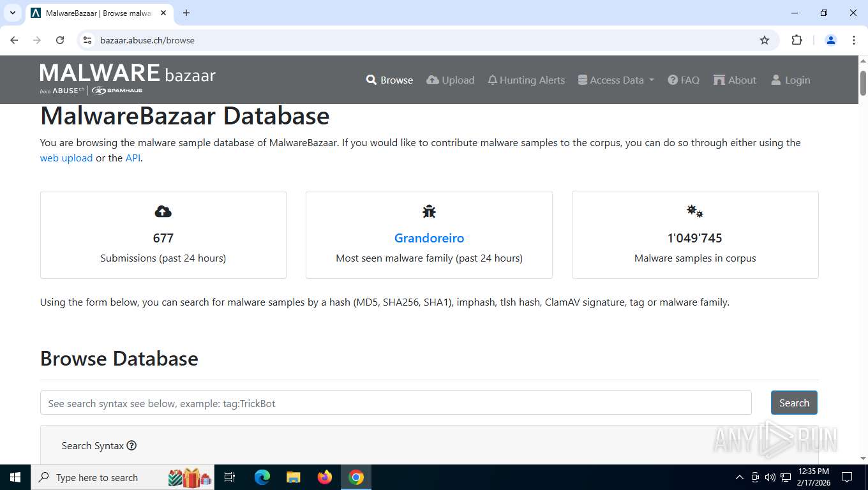The height and width of the screenshot is (490, 868).
Task: Open Hunting Alerts page
Action: point(527,80)
